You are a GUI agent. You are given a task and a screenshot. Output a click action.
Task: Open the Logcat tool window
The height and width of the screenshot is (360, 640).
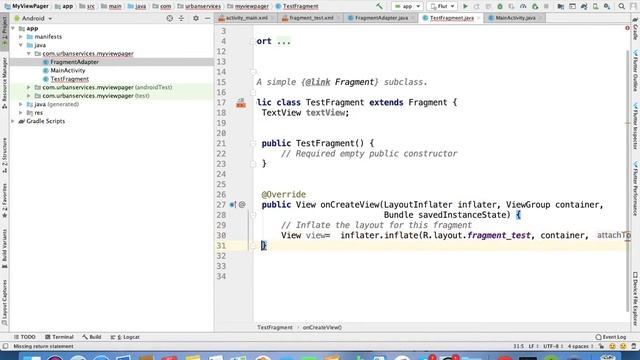(x=125, y=337)
